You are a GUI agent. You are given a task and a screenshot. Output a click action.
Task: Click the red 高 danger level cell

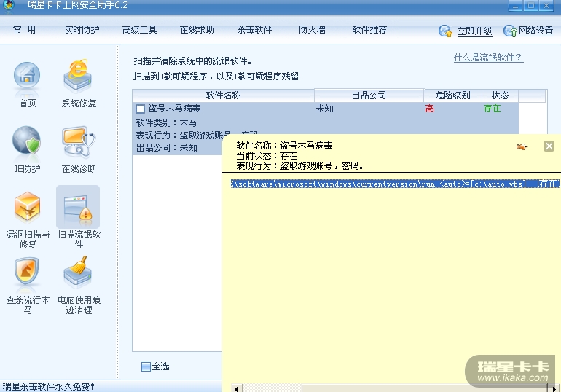[x=430, y=109]
